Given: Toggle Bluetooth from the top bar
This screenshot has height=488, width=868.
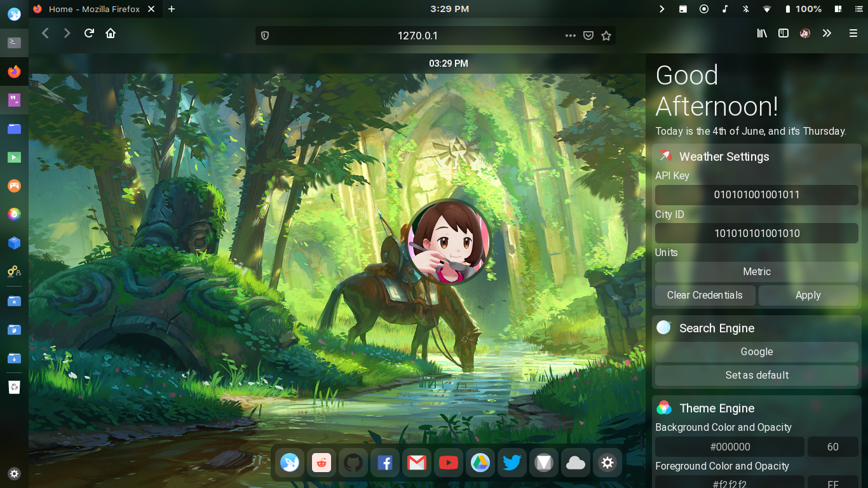Looking at the screenshot, I should 746,9.
